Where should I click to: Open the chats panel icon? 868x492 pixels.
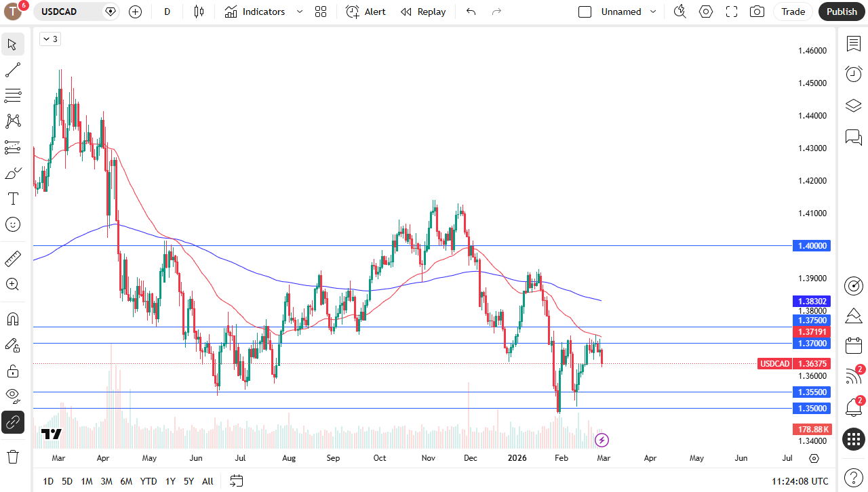(854, 137)
